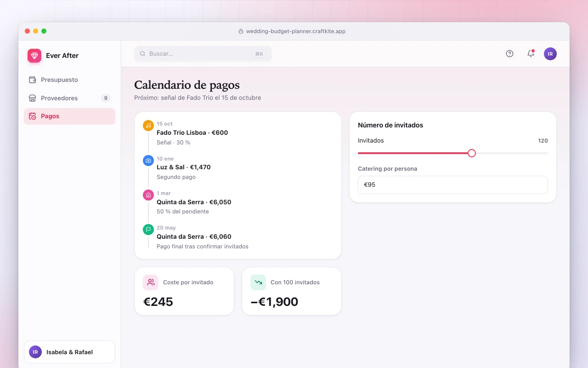Click the Invitados value 120
The width and height of the screenshot is (588, 368).
point(543,141)
